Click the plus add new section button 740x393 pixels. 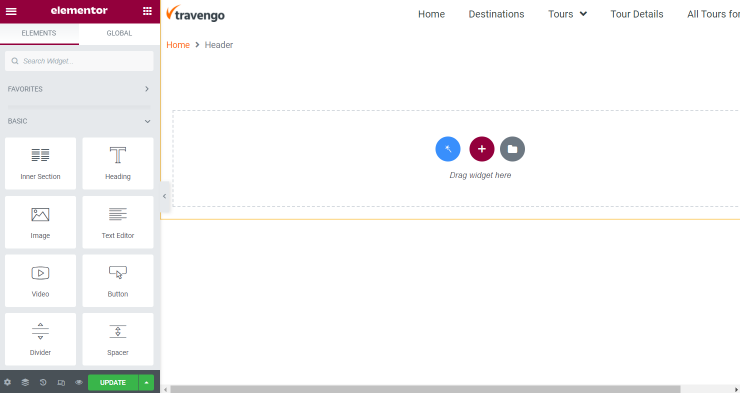pos(482,149)
